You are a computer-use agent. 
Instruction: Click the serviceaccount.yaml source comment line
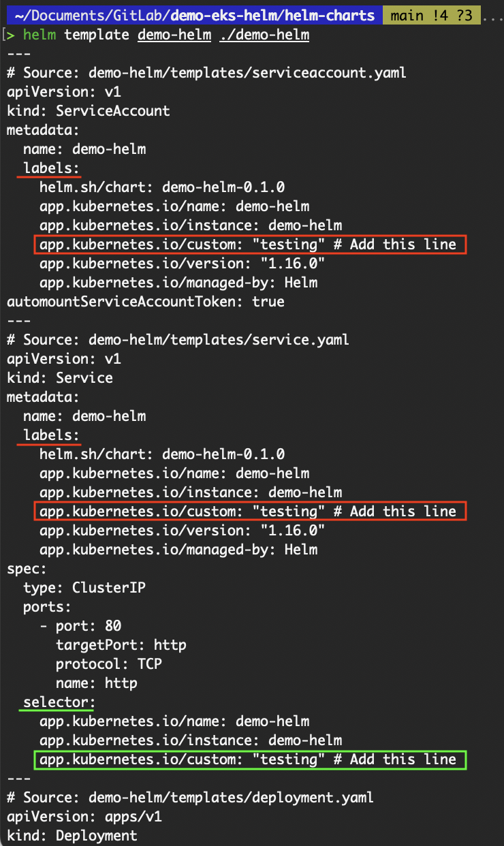[x=207, y=72]
